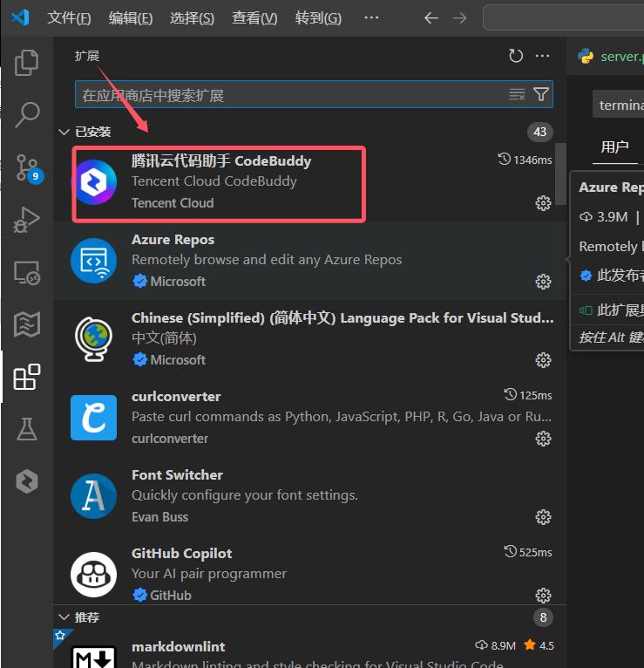Clear extensions search results
This screenshot has height=668, width=644.
pyautogui.click(x=517, y=94)
